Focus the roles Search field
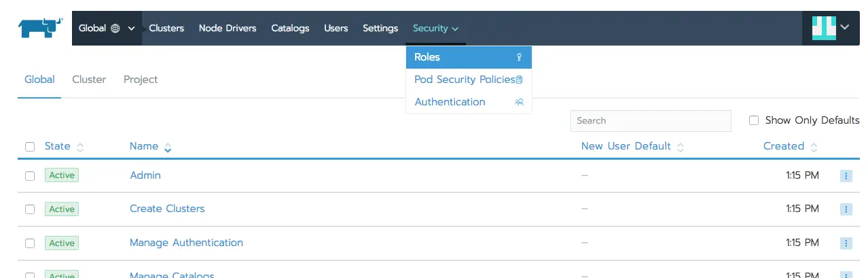This screenshot has height=278, width=868. pos(650,121)
